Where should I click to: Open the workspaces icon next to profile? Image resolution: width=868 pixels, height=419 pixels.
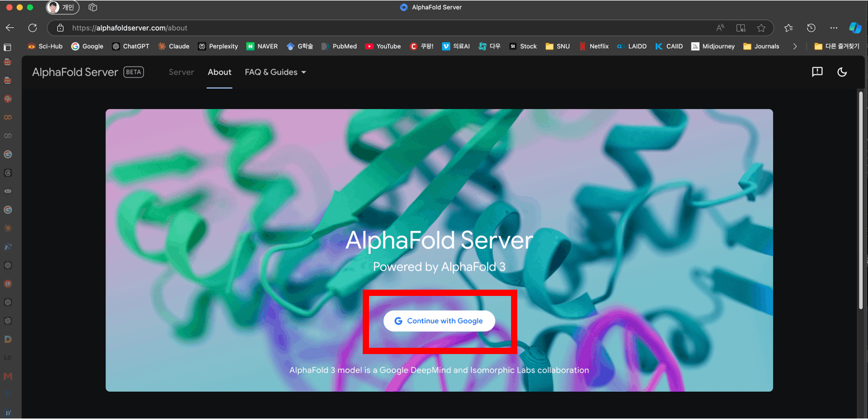pyautogui.click(x=93, y=7)
